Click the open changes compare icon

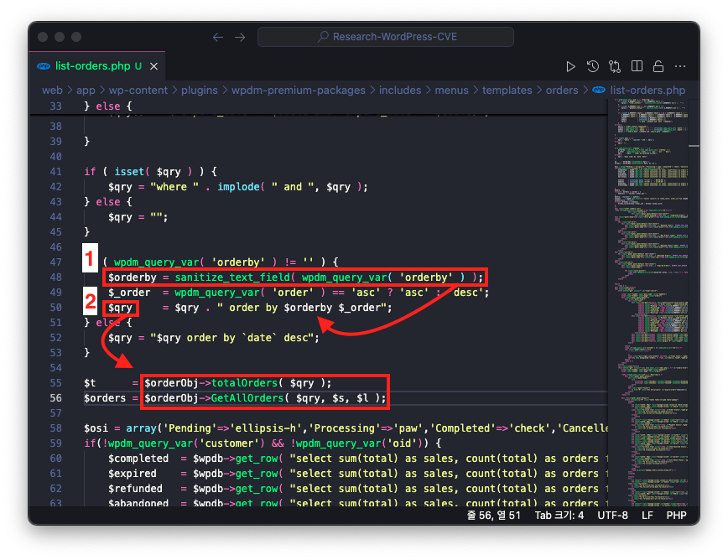coord(615,67)
